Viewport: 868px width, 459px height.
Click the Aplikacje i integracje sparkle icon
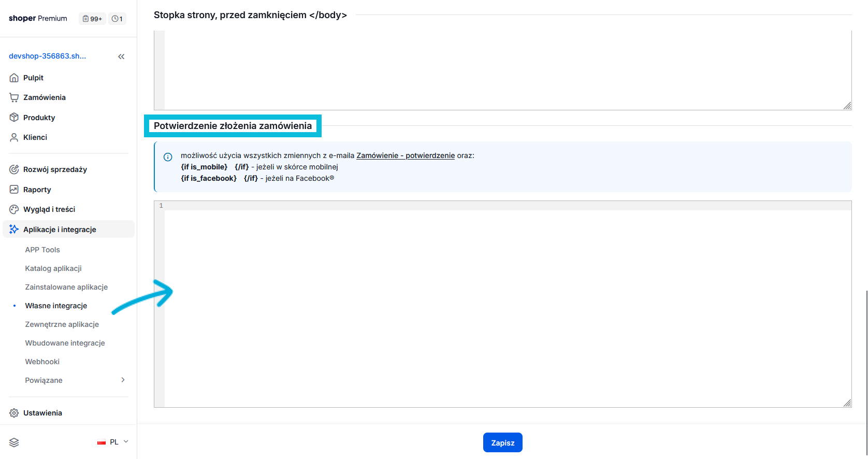pyautogui.click(x=14, y=229)
